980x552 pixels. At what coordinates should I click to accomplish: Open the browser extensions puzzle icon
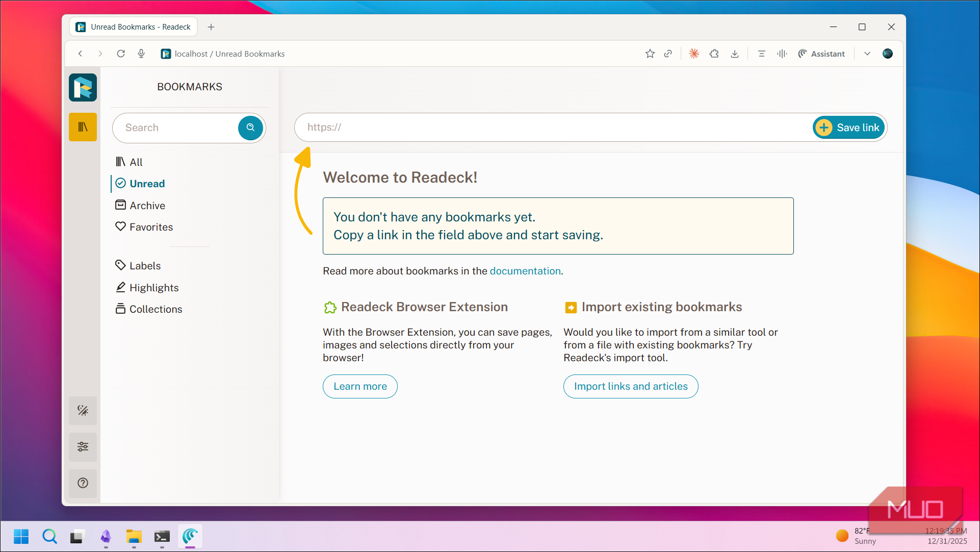click(714, 54)
